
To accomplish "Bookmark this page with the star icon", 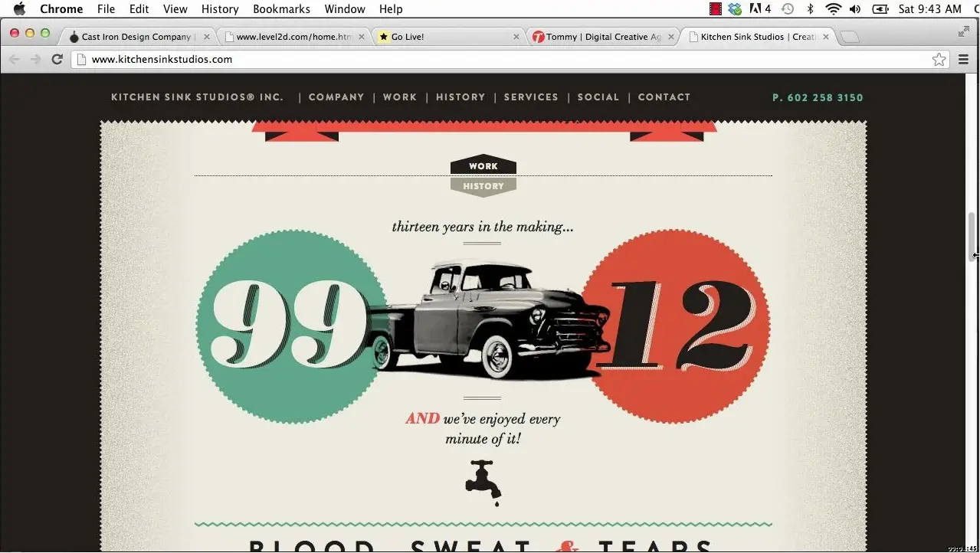I will [939, 60].
